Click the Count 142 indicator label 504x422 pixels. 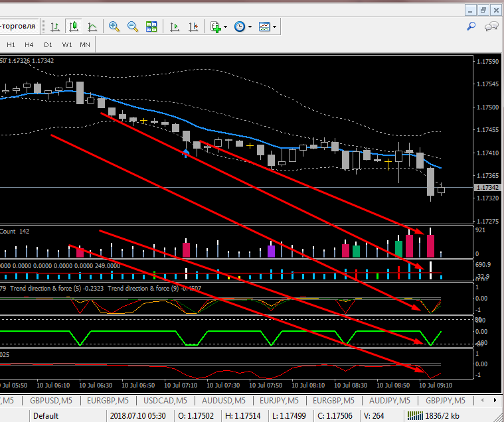pyautogui.click(x=15, y=231)
